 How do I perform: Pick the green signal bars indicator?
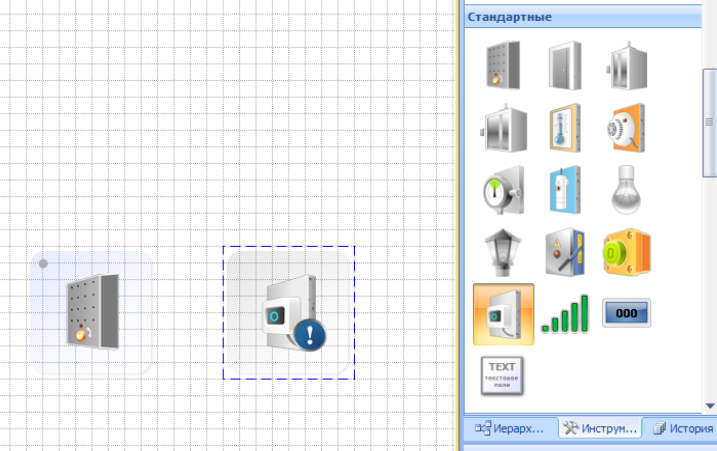565,314
